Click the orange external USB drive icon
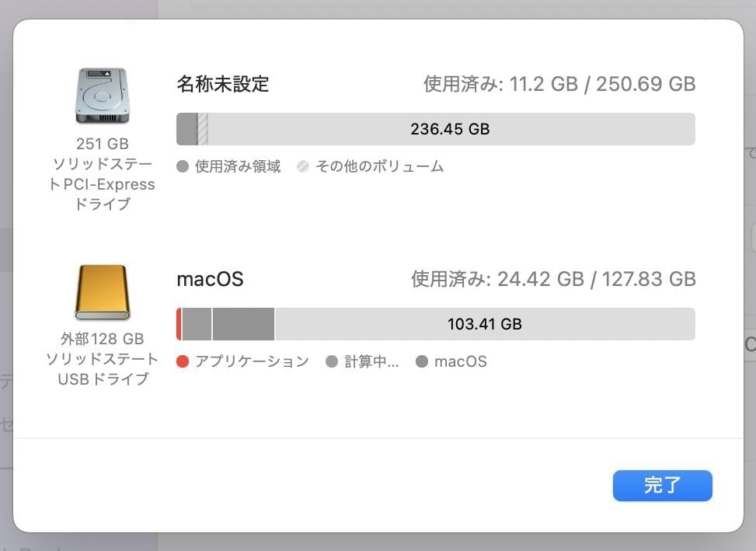This screenshot has height=551, width=756. (x=101, y=294)
